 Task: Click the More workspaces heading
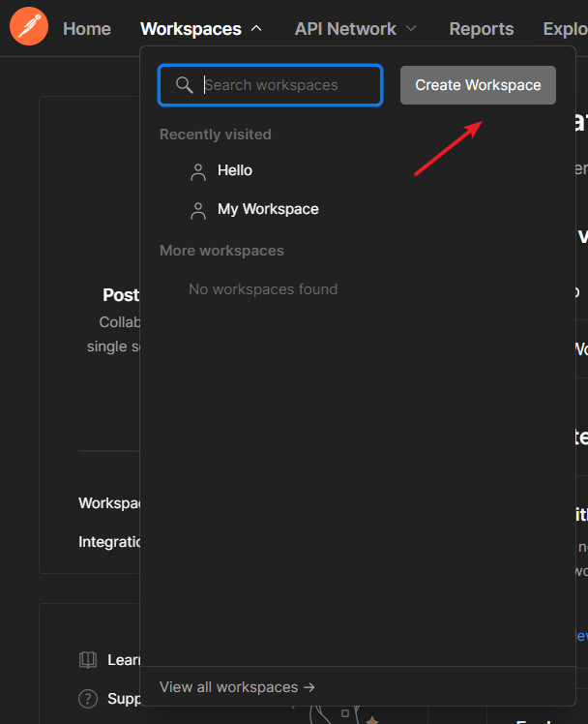[x=221, y=251]
